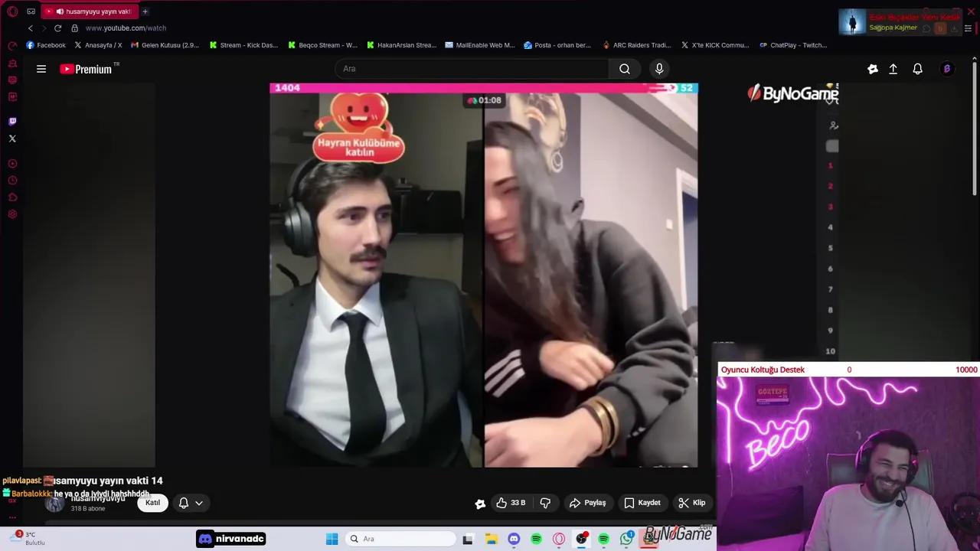Open X'te KICK Community bookmark
This screenshot has width=980, height=551.
pos(715,45)
